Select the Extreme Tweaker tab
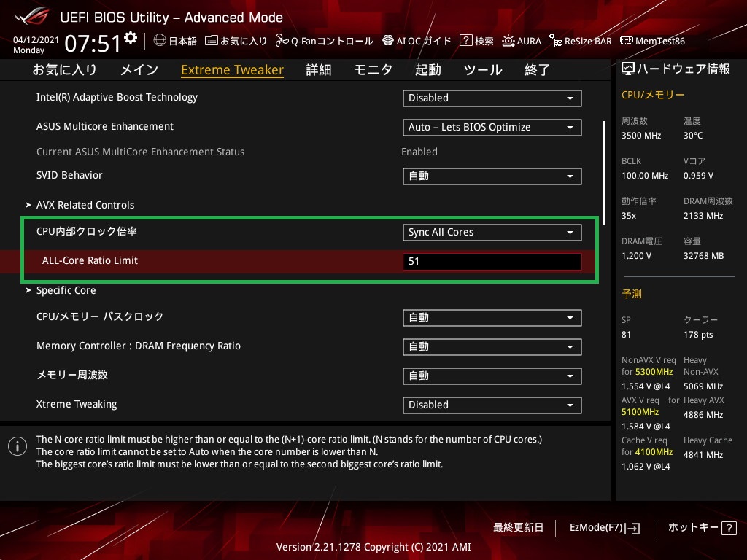The width and height of the screenshot is (747, 560). 233,70
